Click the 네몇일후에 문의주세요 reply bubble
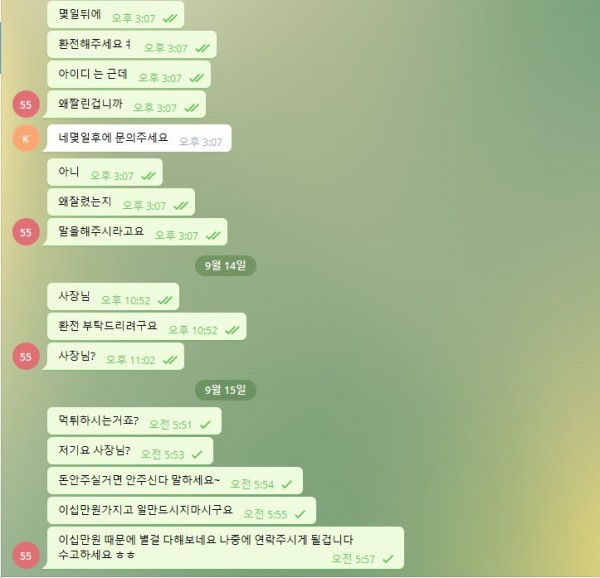The image size is (600, 578). [139, 138]
